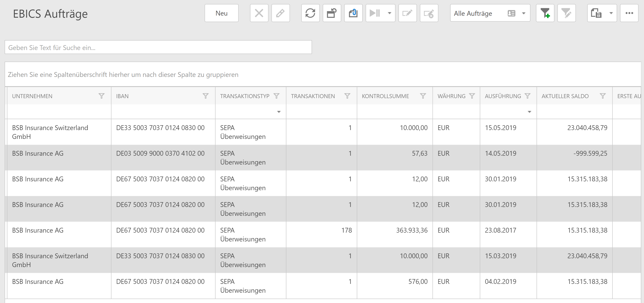Expand the play/pause button dropdown arrow
This screenshot has width=644, height=303.
[390, 13]
